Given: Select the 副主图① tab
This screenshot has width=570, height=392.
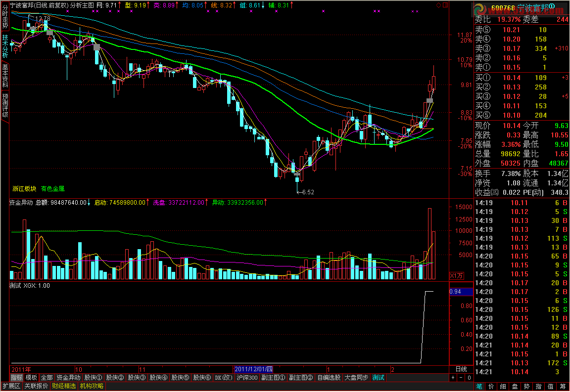Looking at the screenshot, I should tap(273, 378).
